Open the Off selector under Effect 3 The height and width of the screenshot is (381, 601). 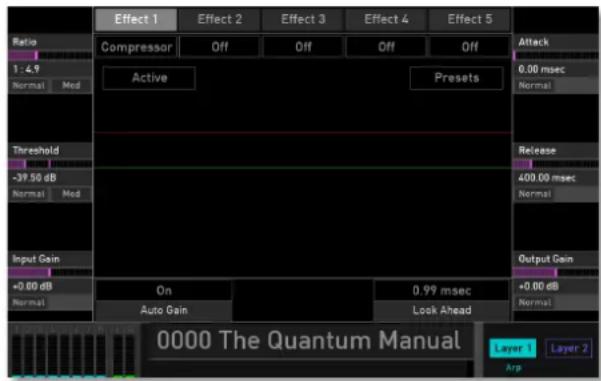coord(303,47)
